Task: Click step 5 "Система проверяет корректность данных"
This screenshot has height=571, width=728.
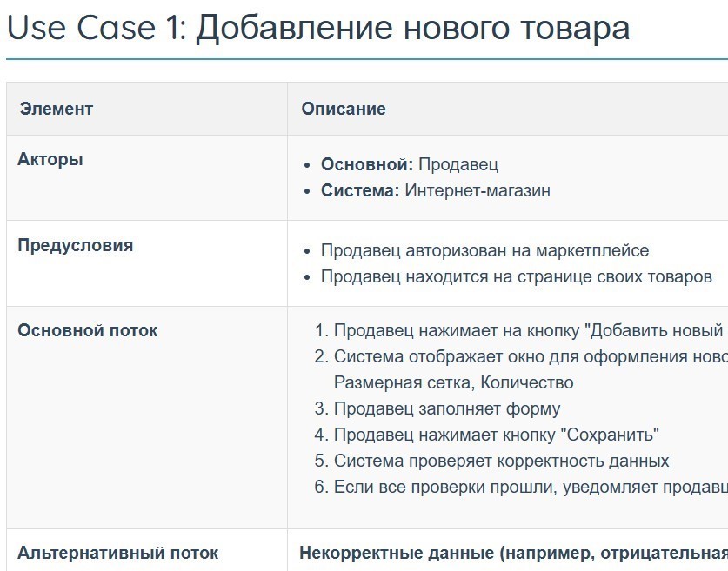Action: (x=502, y=461)
